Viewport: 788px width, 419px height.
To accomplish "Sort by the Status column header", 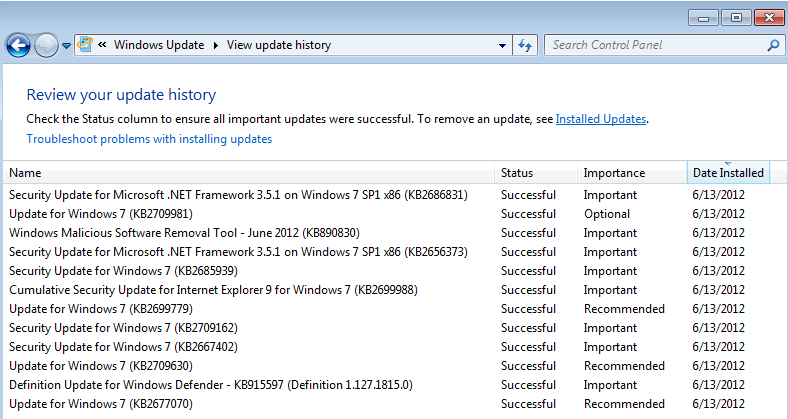I will point(518,173).
